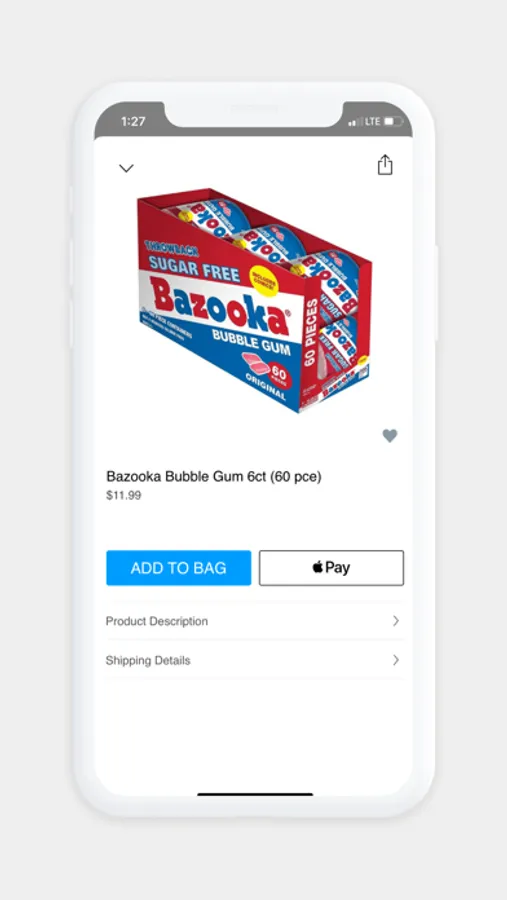The width and height of the screenshot is (507, 900).
Task: Click the phone's right side power button
Action: pos(436,293)
